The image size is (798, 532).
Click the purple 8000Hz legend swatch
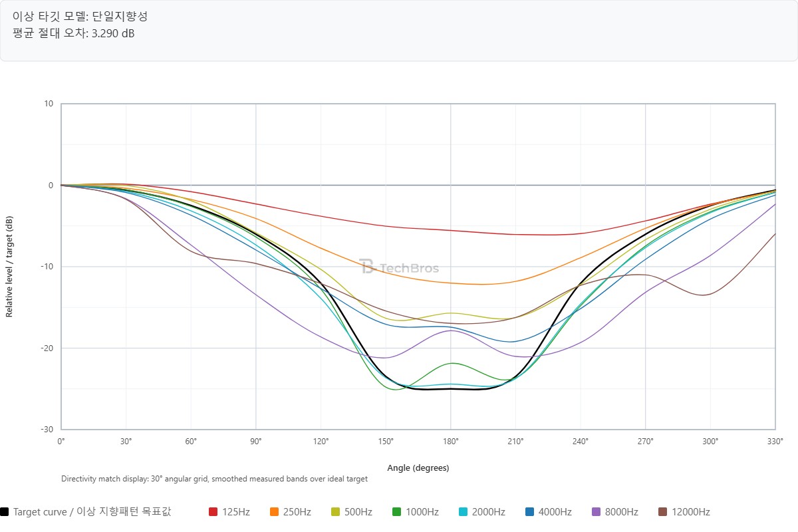pyautogui.click(x=597, y=512)
